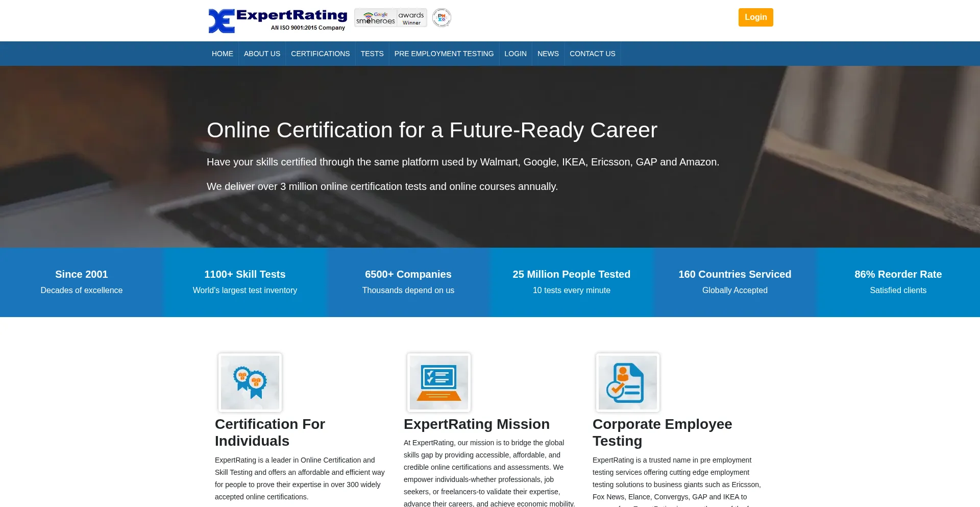
Task: Click 'Decades of excellence' text
Action: pyautogui.click(x=82, y=290)
